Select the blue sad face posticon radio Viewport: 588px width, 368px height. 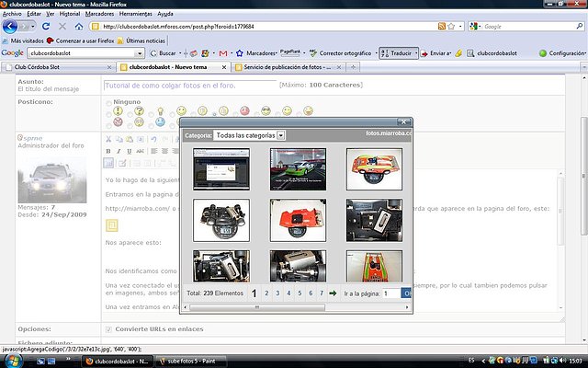pyautogui.click(x=151, y=125)
